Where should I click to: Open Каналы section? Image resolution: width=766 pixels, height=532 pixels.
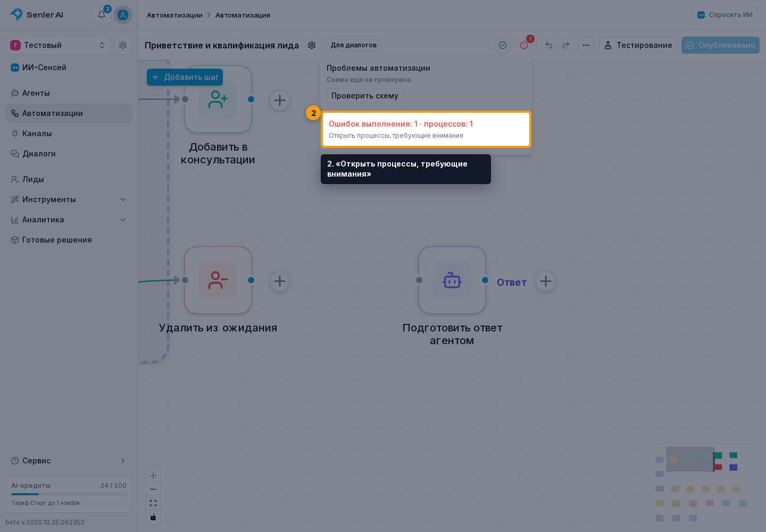pos(69,134)
